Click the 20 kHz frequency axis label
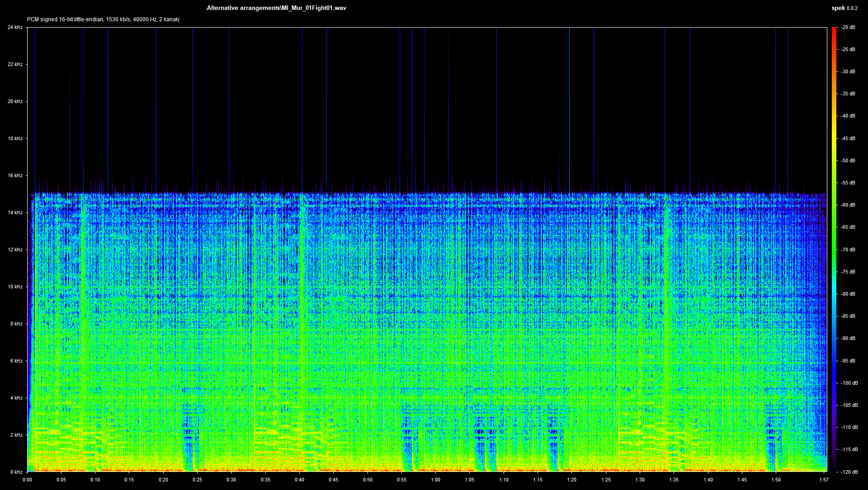The height and width of the screenshot is (490, 868). coord(15,101)
